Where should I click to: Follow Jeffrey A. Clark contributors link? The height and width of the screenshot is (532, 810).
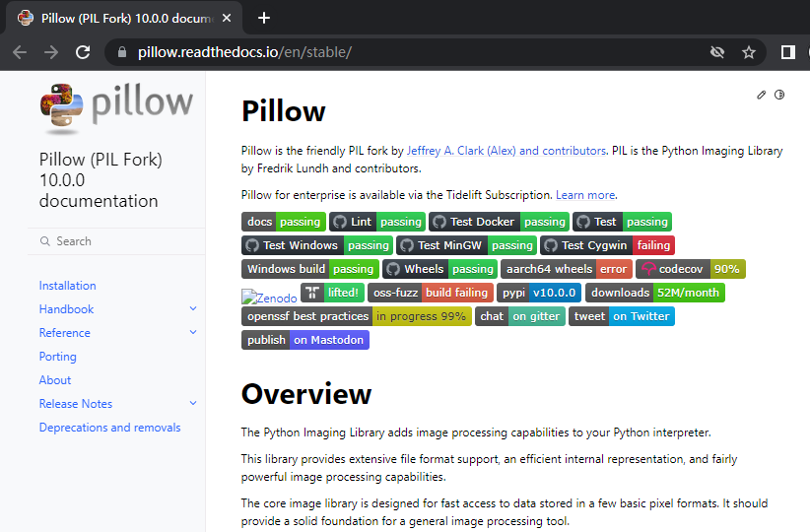[x=506, y=151]
